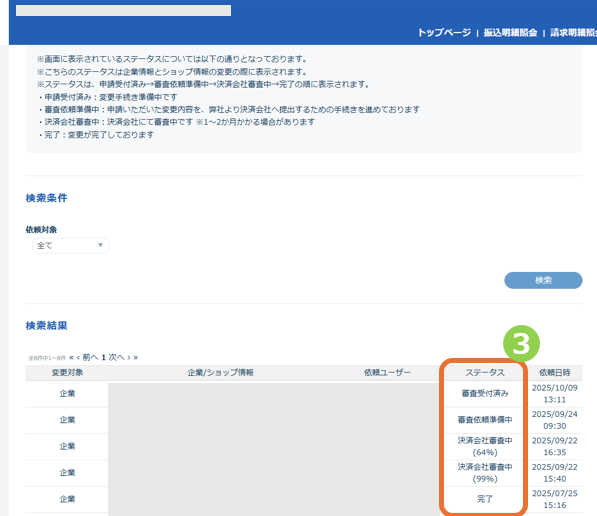
Task: Go to 振込明細照会 page
Action: tap(510, 33)
